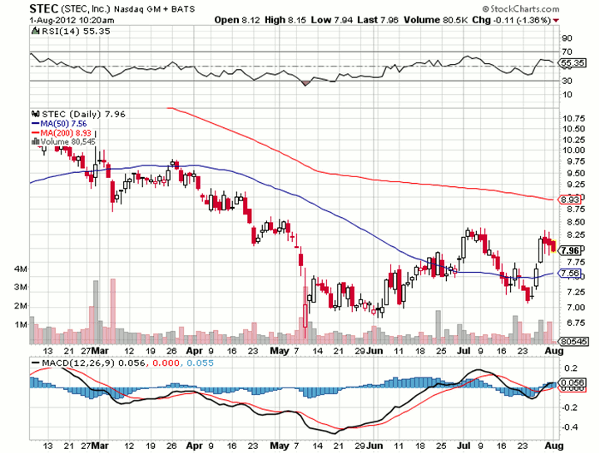Click the RSI value tag 55.35
Viewport: 600px width, 454px height.
coord(572,63)
